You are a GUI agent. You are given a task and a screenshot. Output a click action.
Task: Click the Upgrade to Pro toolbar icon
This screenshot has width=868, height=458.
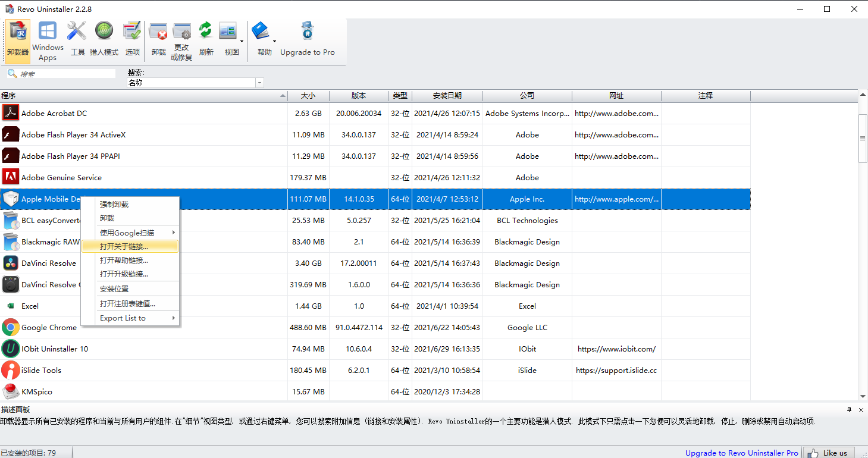pyautogui.click(x=308, y=40)
